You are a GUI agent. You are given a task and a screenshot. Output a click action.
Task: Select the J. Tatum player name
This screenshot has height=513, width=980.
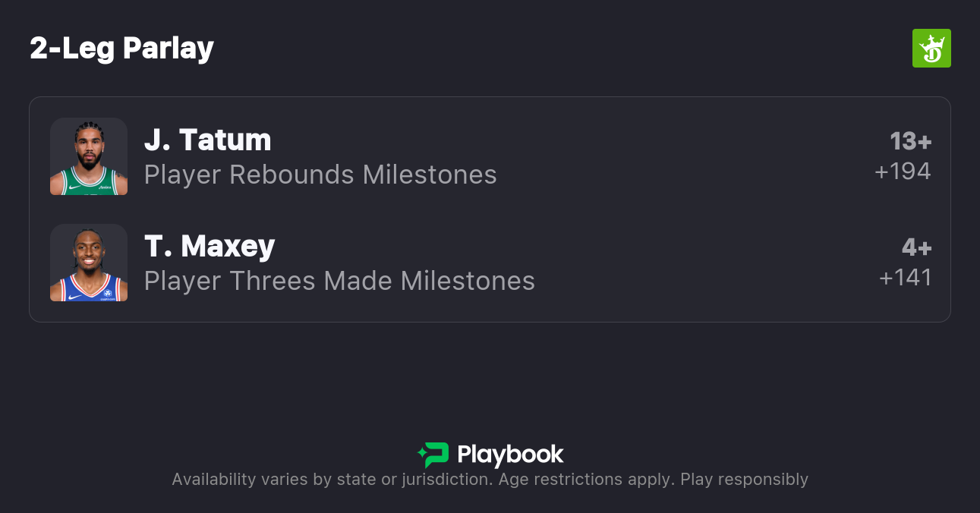207,140
